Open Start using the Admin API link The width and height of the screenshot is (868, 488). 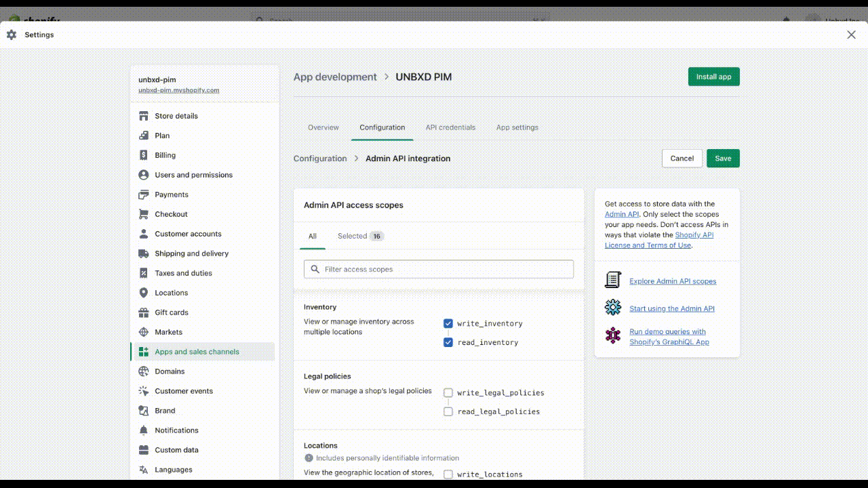672,308
